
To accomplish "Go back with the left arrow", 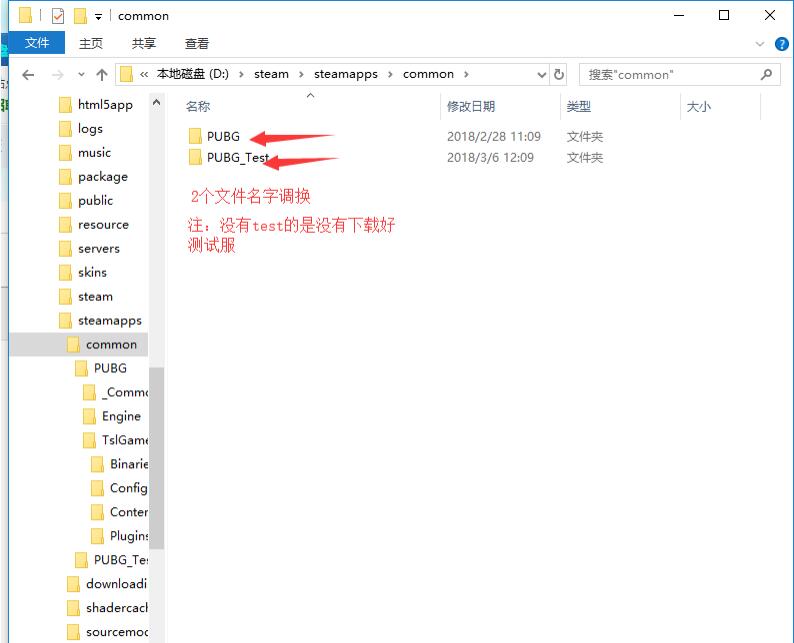I will coord(28,75).
